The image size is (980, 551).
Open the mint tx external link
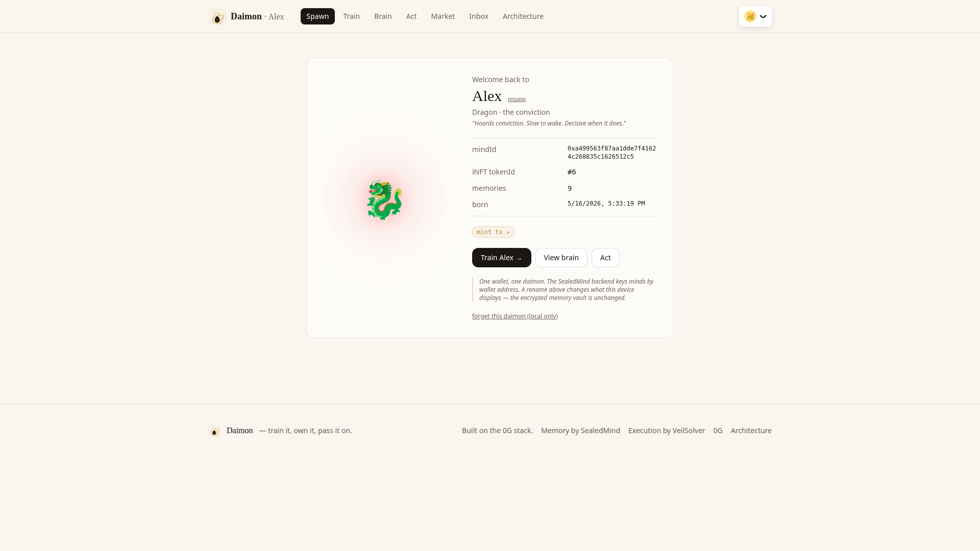pyautogui.click(x=493, y=232)
